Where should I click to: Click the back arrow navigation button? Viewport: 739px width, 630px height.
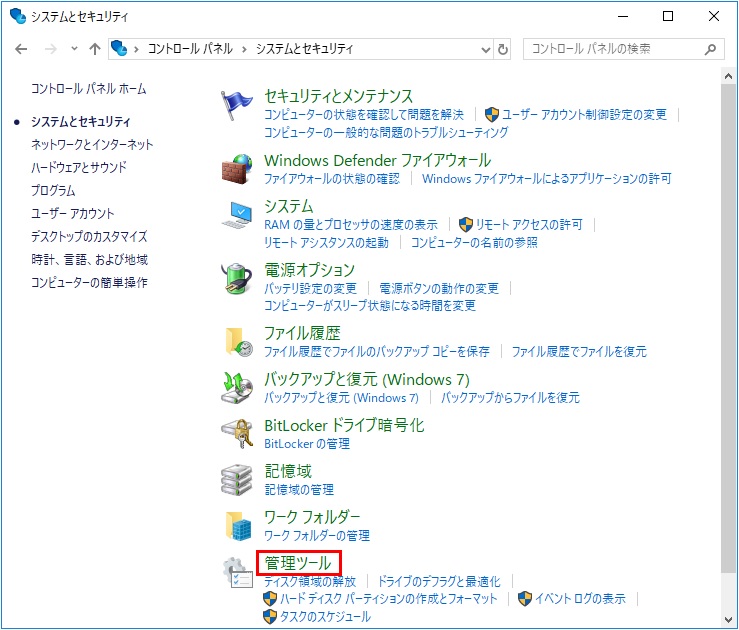(x=21, y=49)
